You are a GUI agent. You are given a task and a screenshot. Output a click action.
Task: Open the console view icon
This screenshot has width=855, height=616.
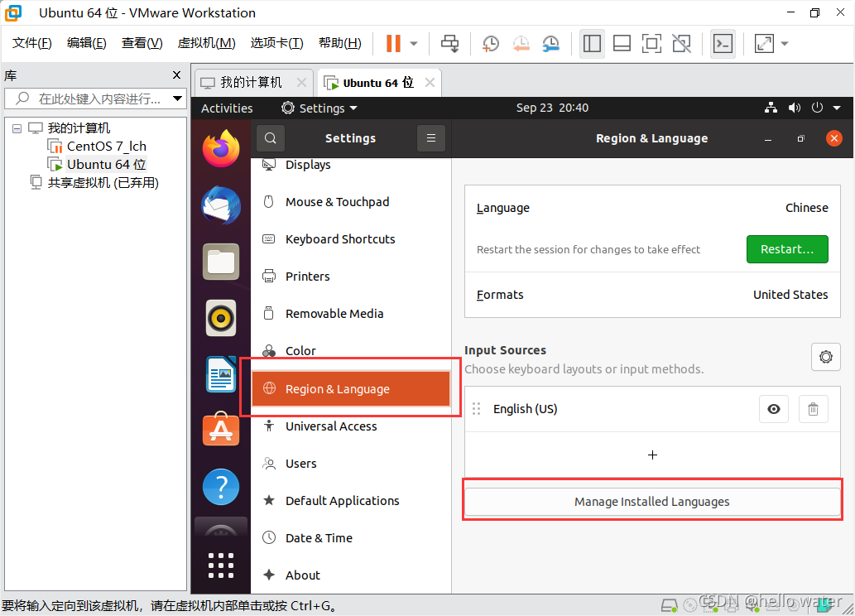[723, 44]
